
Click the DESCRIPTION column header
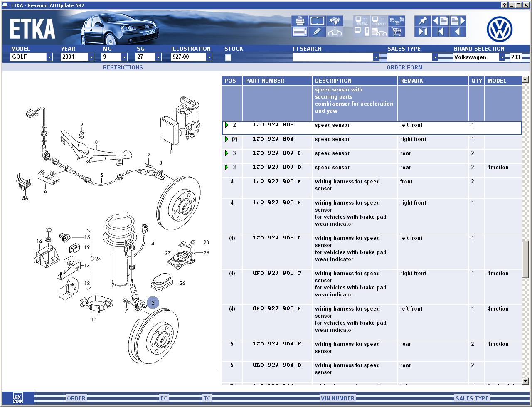point(355,81)
